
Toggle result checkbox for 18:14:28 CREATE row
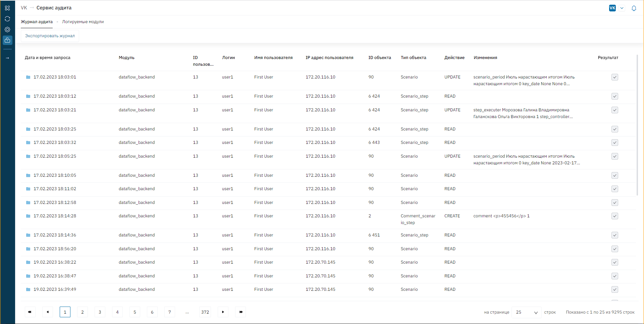pos(614,216)
